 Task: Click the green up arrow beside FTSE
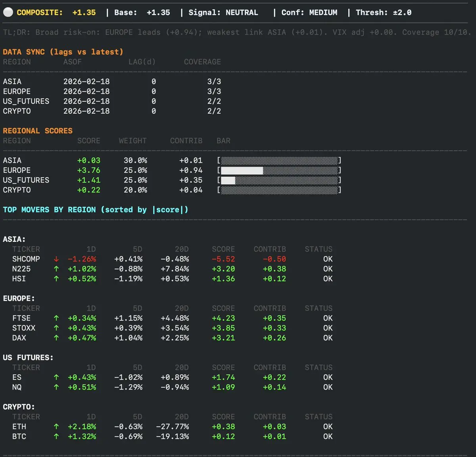56,318
